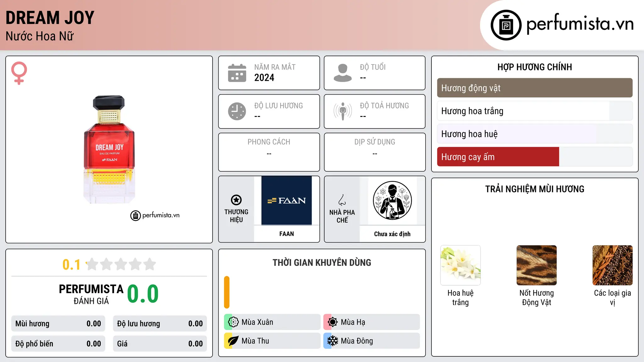Click the Hương hoa trắng accord row
The height and width of the screenshot is (362, 644).
535,111
